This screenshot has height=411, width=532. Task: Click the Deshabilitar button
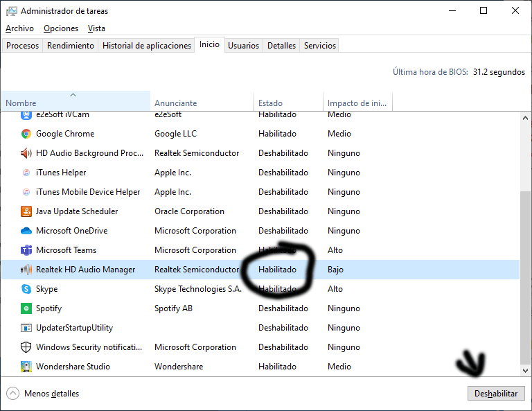coord(496,394)
